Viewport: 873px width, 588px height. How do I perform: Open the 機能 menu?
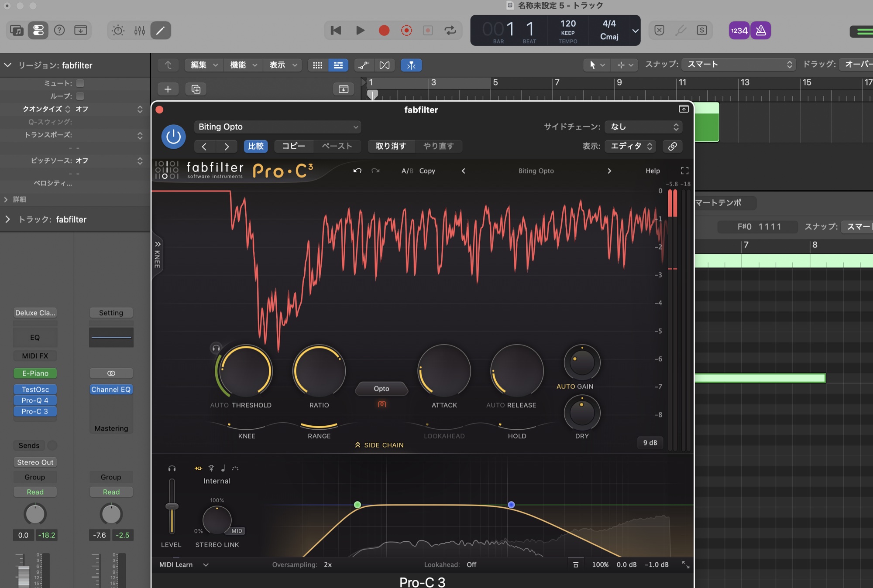point(243,65)
